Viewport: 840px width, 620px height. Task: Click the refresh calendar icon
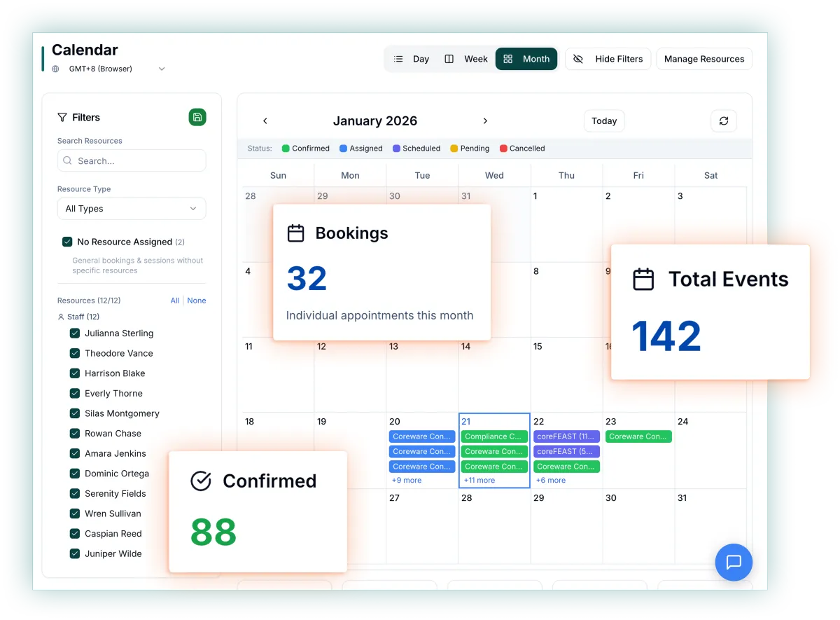coord(724,120)
